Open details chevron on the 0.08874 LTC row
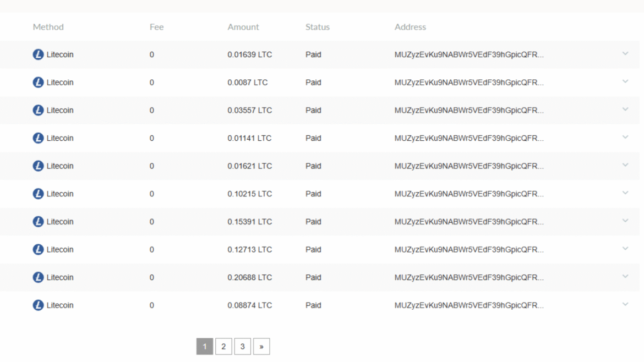Image resolution: width=644 pixels, height=362 pixels. tap(625, 305)
